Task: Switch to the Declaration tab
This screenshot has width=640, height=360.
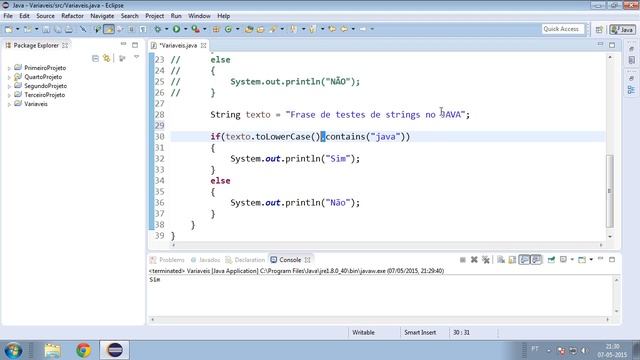Action: pos(245,260)
